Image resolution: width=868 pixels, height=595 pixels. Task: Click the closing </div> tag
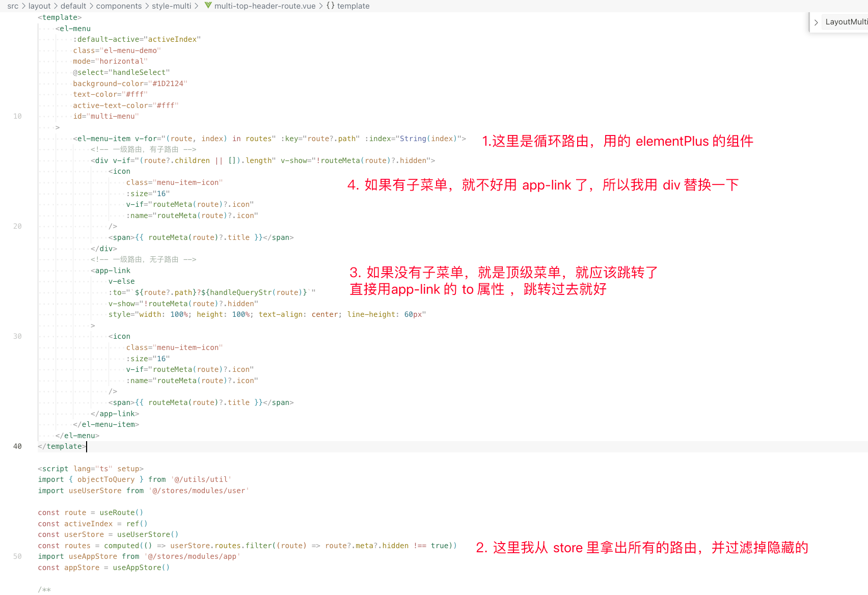104,249
